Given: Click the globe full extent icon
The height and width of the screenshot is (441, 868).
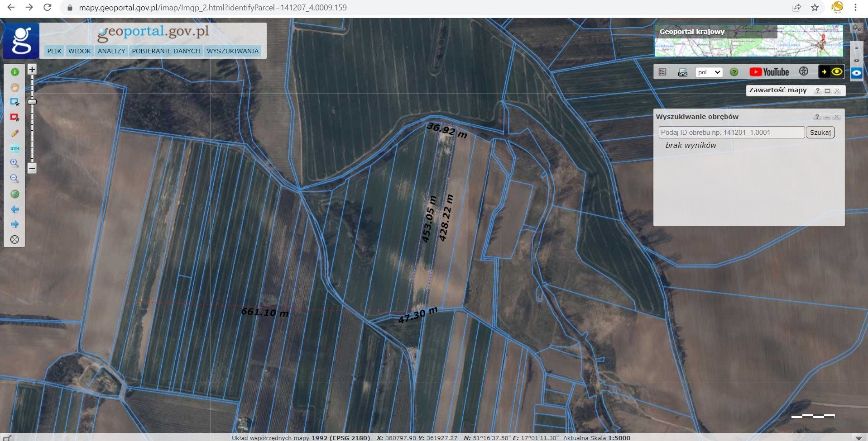Looking at the screenshot, I should click(14, 194).
